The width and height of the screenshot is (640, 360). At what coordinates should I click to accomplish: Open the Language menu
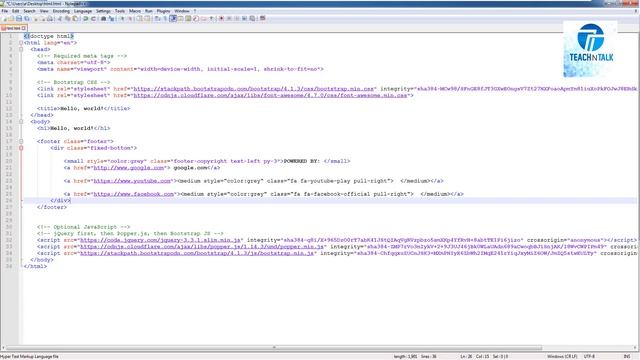tap(83, 11)
